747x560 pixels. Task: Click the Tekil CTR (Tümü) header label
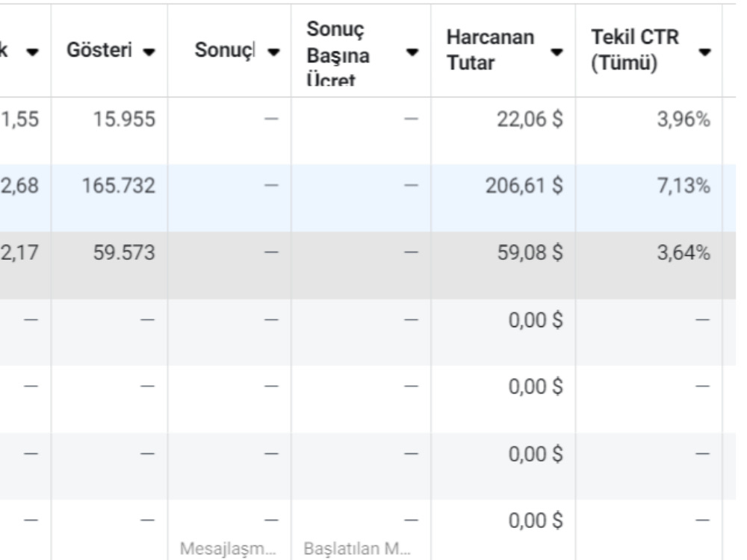635,50
